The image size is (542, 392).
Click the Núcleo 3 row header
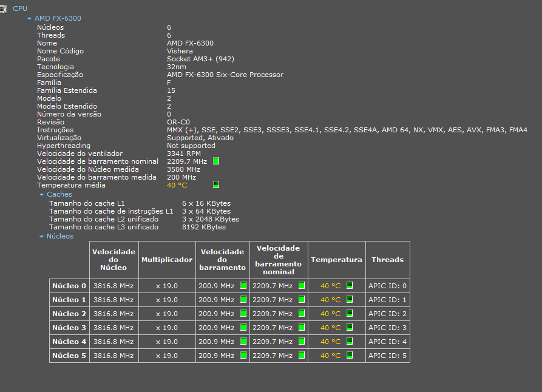click(69, 328)
